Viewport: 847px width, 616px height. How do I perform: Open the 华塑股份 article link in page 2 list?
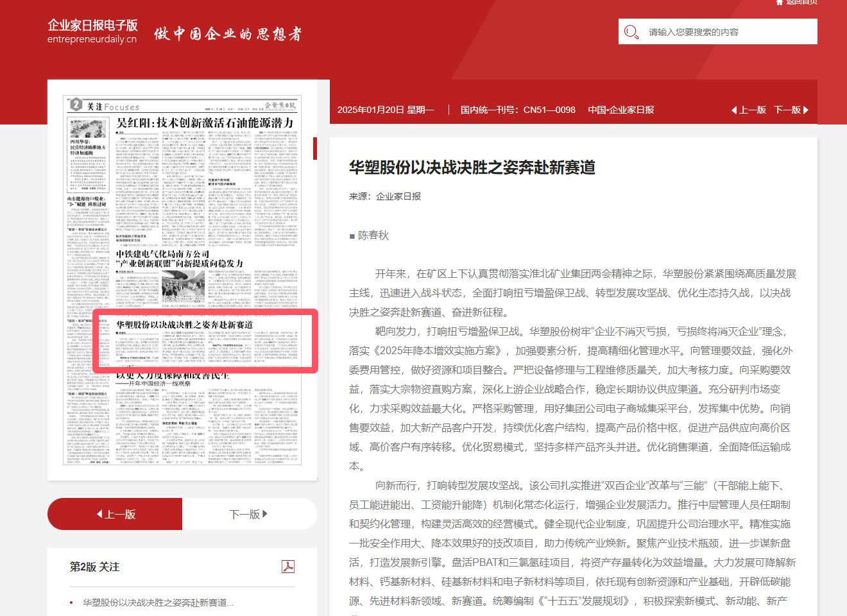(158, 603)
